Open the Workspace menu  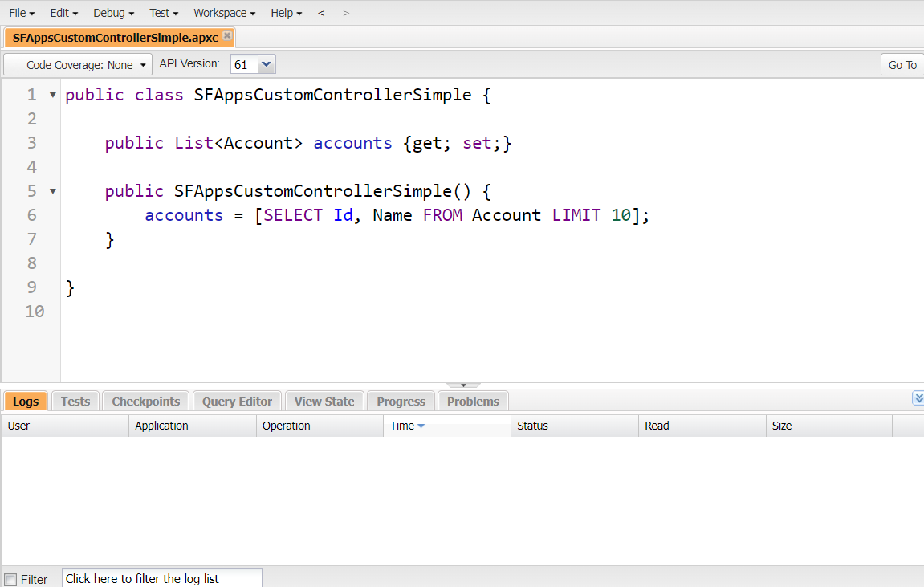click(x=224, y=13)
